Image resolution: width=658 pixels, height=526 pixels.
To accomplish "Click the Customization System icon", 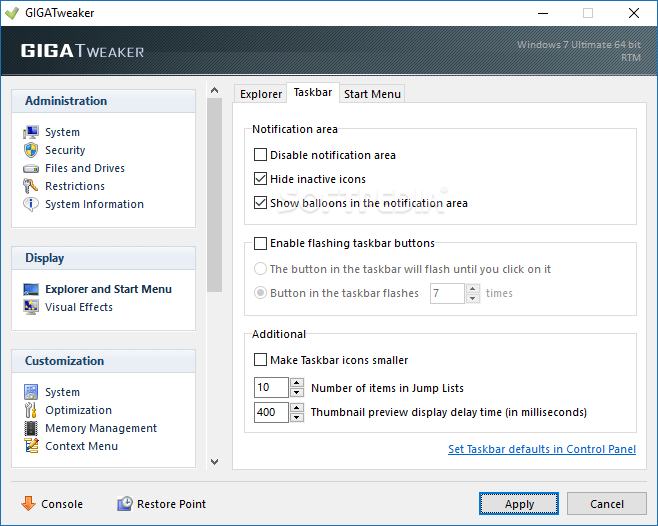I will [x=31, y=392].
